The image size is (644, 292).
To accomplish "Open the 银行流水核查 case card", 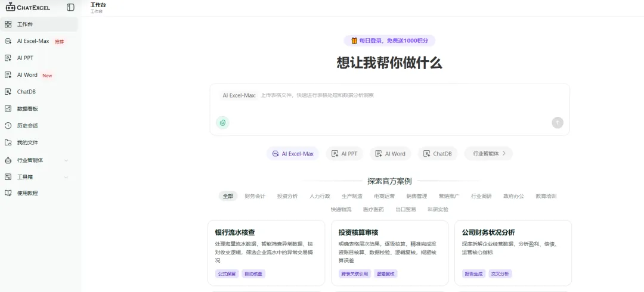I will [x=266, y=253].
